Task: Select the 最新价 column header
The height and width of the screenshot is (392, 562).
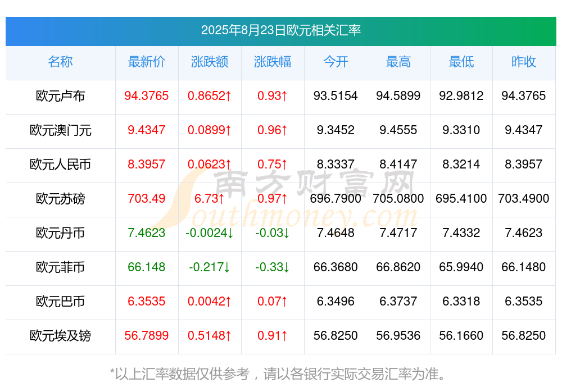Action: [x=146, y=62]
